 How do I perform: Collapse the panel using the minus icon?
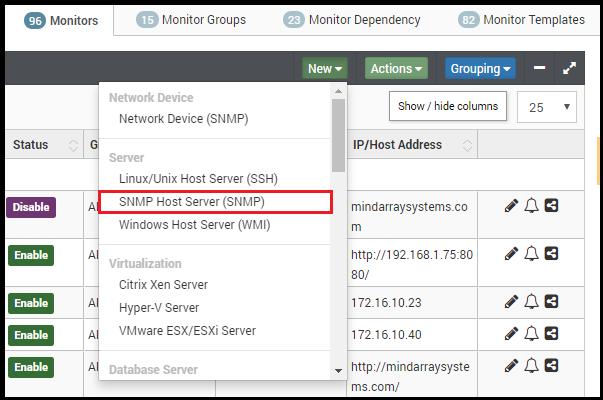[x=539, y=68]
